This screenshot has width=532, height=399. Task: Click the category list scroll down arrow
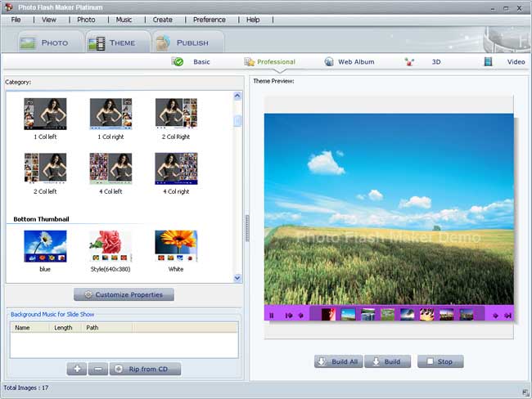pyautogui.click(x=237, y=278)
